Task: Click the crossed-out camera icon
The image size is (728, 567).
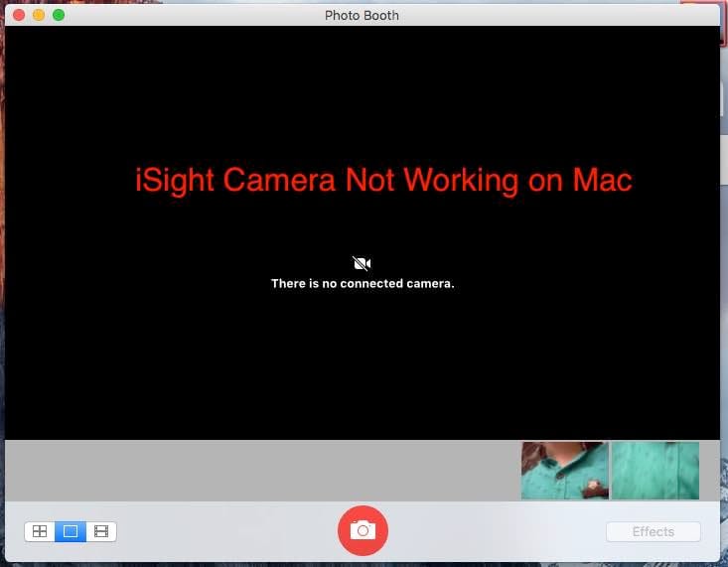Action: tap(362, 264)
